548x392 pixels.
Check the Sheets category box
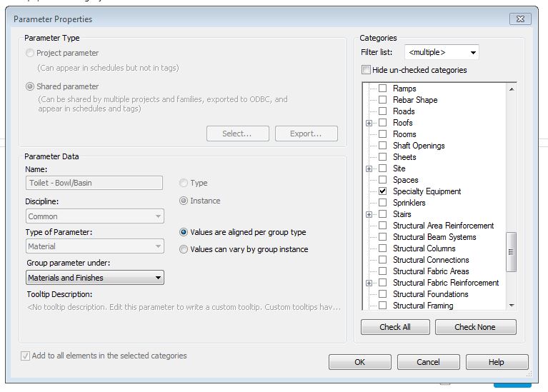[383, 157]
